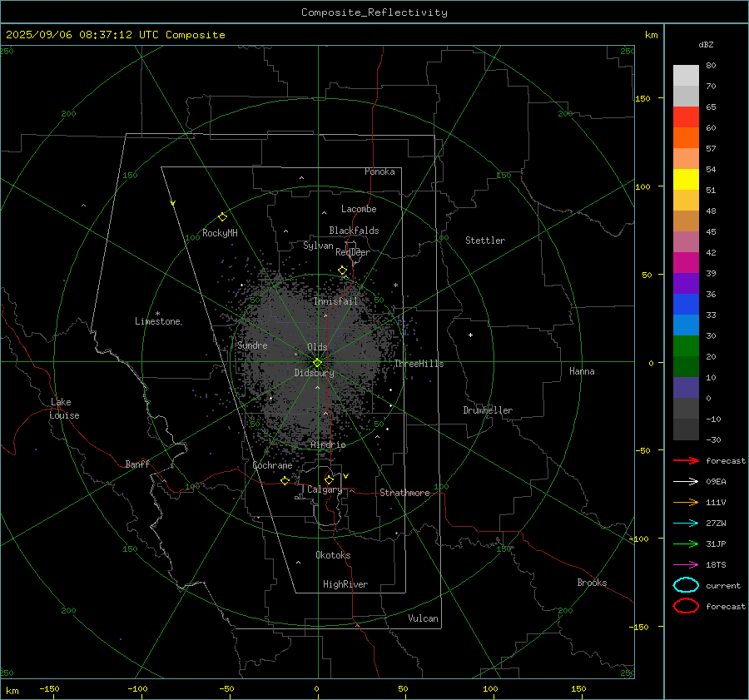Viewport: 749px width, 700px height.
Task: Click the cyan 27ZW arrow in legend
Action: (x=686, y=524)
